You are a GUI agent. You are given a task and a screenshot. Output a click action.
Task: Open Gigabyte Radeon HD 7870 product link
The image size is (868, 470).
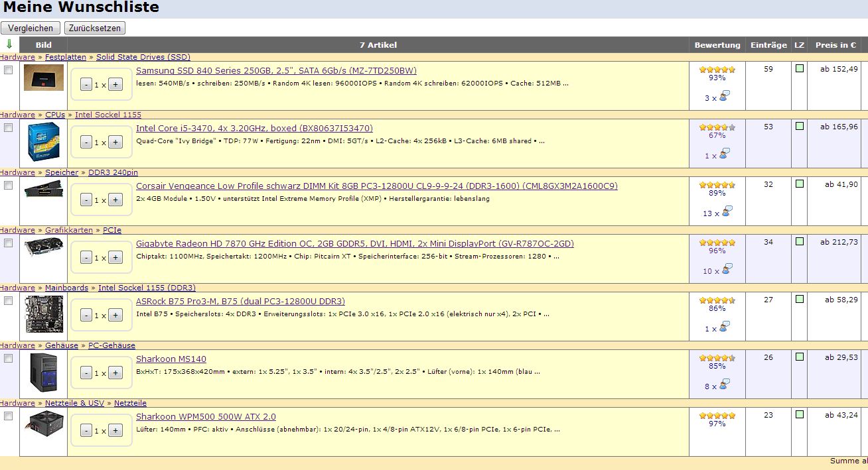355,243
